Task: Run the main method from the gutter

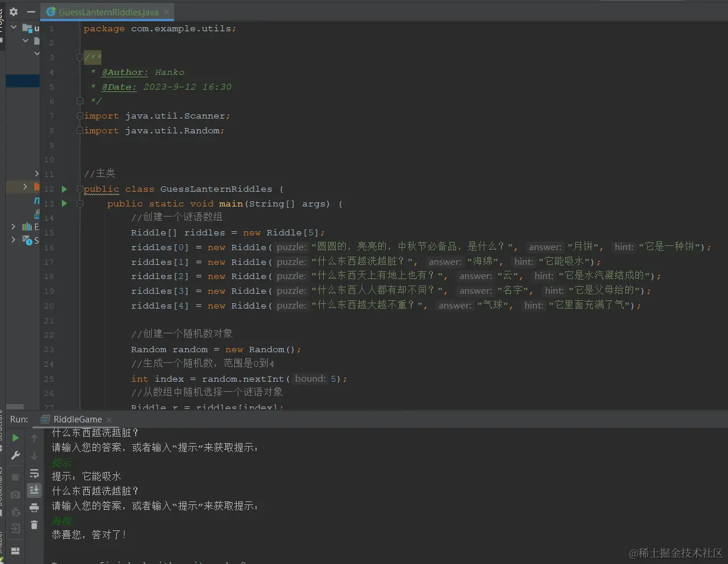Action: tap(64, 204)
